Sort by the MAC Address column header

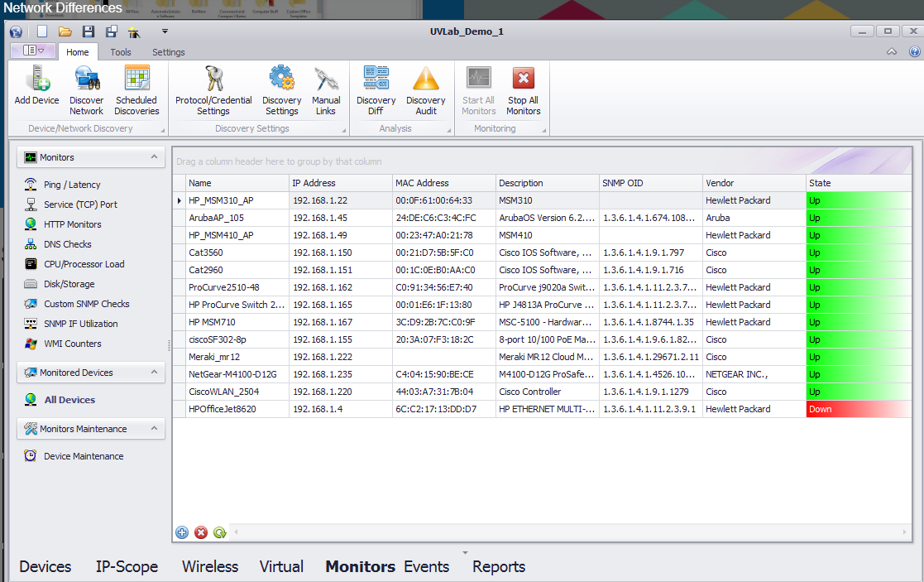click(x=443, y=183)
